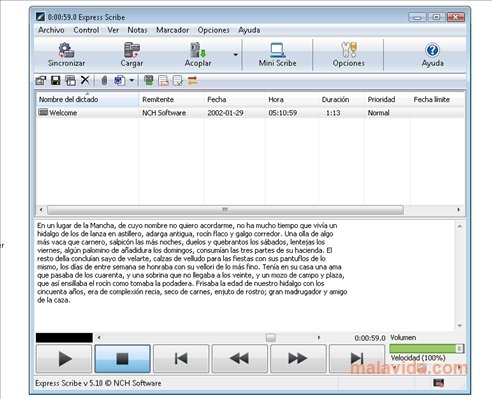Image resolution: width=492 pixels, height=399 pixels.
Task: Click the open-folder icon in small toolbar
Action: tap(41, 80)
